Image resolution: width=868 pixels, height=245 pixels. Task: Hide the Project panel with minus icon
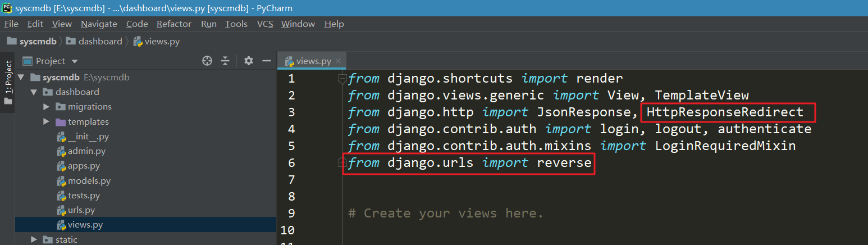coord(267,61)
